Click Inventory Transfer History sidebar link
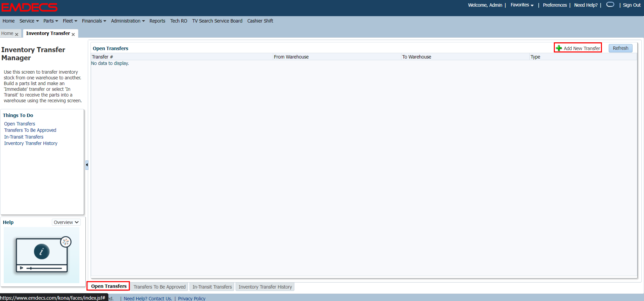Image resolution: width=644 pixels, height=301 pixels. [x=31, y=143]
